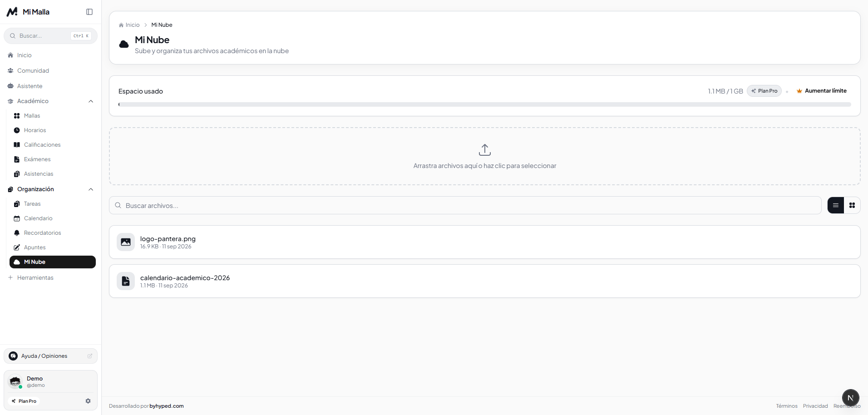Click the Asistencias clipboard icon
The height and width of the screenshot is (415, 868).
tap(17, 174)
